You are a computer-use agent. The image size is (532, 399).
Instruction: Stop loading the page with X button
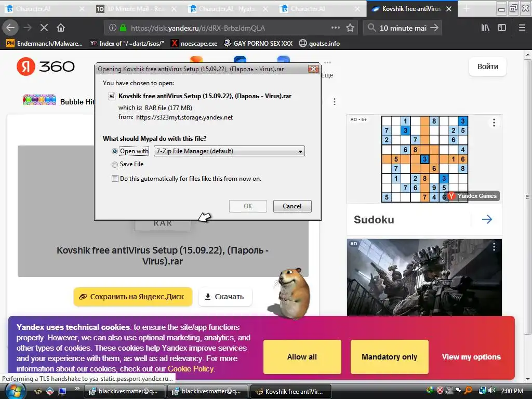point(44,28)
